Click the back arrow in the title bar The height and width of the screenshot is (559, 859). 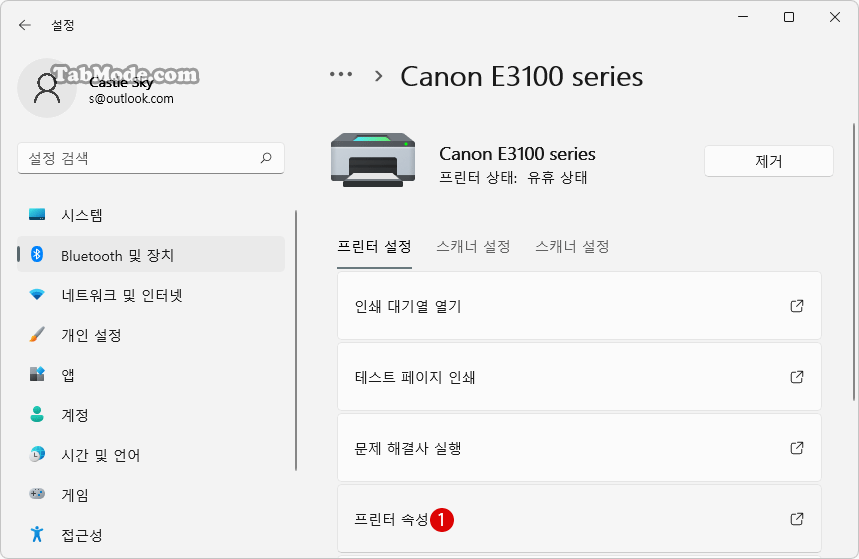point(25,25)
